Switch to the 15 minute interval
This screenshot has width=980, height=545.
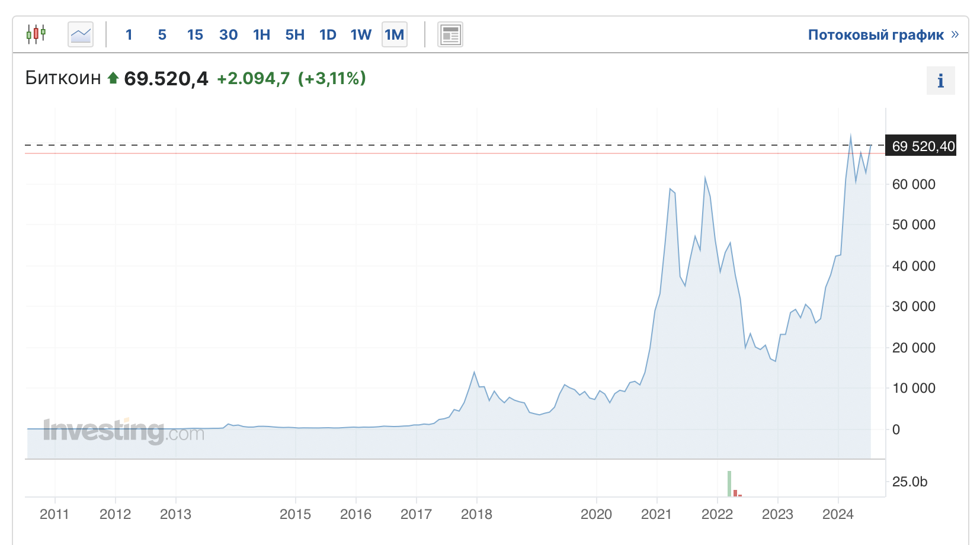tap(195, 35)
